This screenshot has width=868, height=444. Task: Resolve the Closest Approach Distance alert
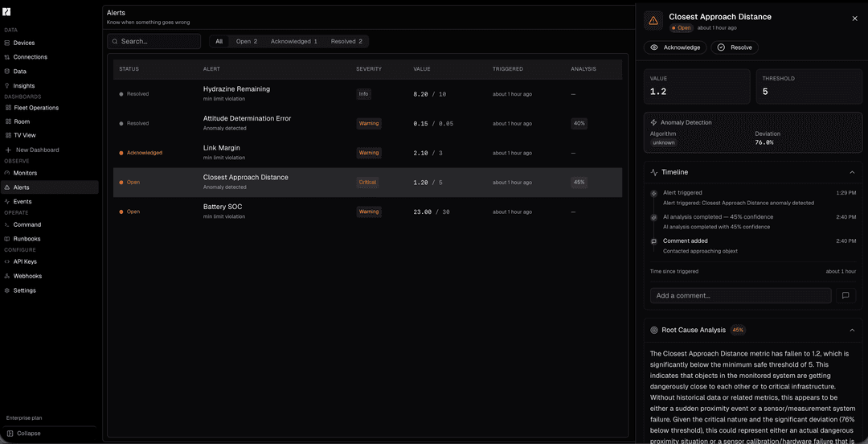click(x=735, y=47)
